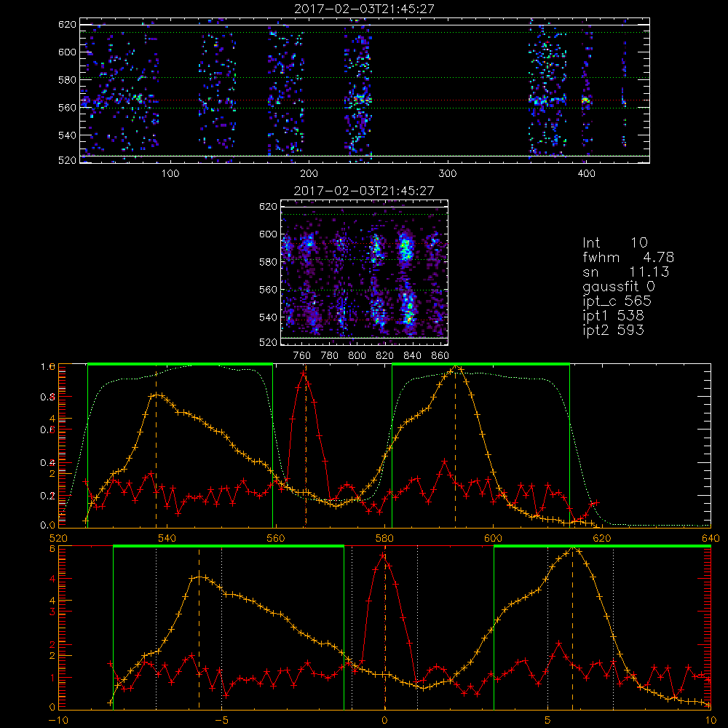Click x-axis label 200 on top plot
728x728 pixels.
pos(309,174)
